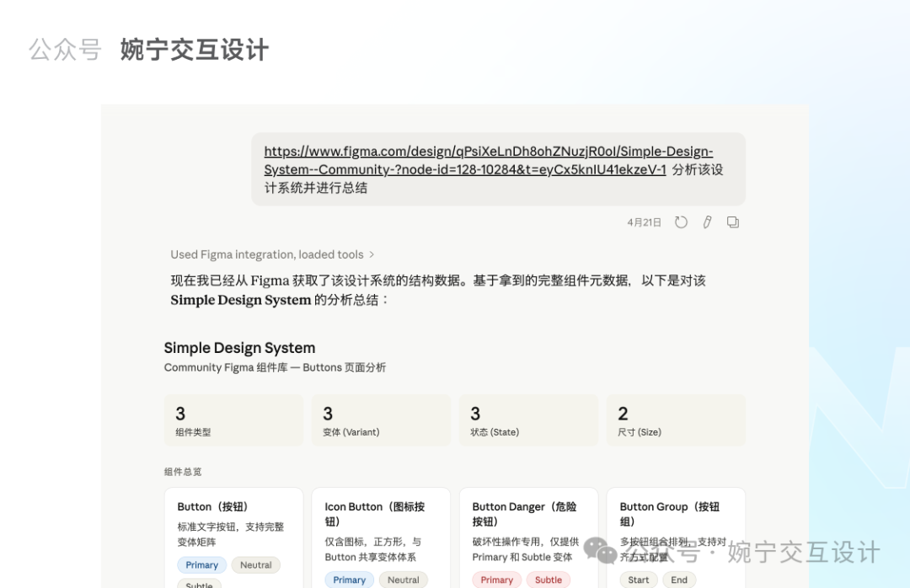This screenshot has height=588, width=910.
Task: Click the retry/regenerate icon beside 4月21日
Action: pos(681,222)
